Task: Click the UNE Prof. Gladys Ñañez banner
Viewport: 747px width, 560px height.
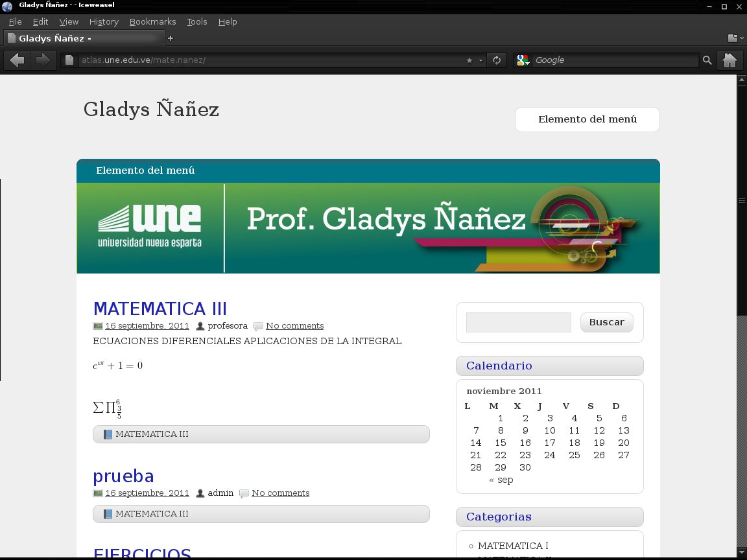Action: pos(368,228)
